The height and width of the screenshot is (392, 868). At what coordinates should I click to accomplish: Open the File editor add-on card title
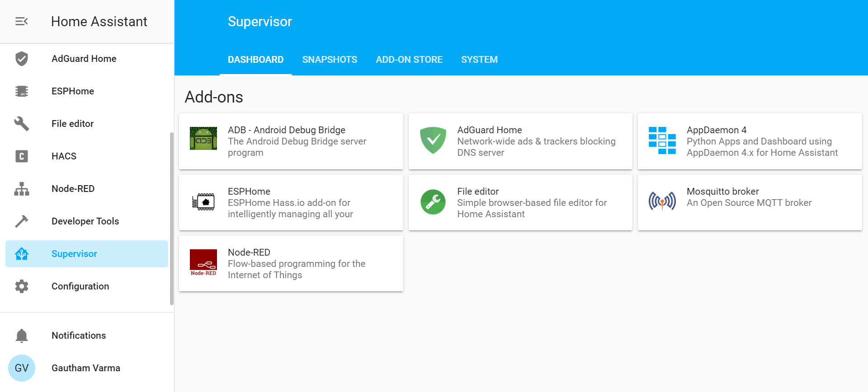[478, 191]
